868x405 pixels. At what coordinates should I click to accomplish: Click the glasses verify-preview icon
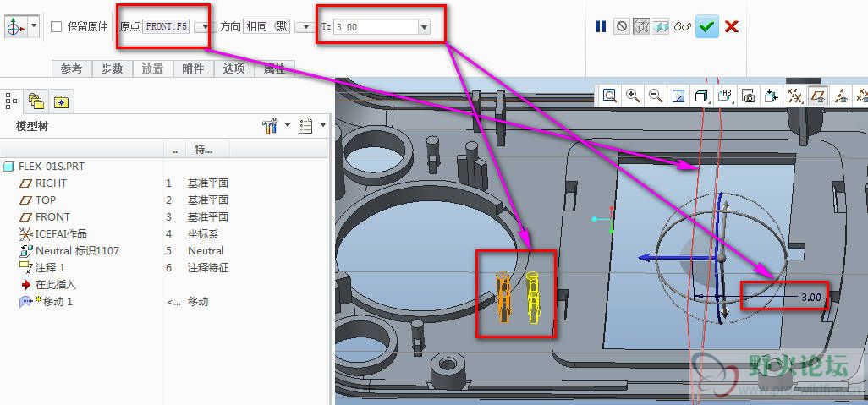pos(683,26)
